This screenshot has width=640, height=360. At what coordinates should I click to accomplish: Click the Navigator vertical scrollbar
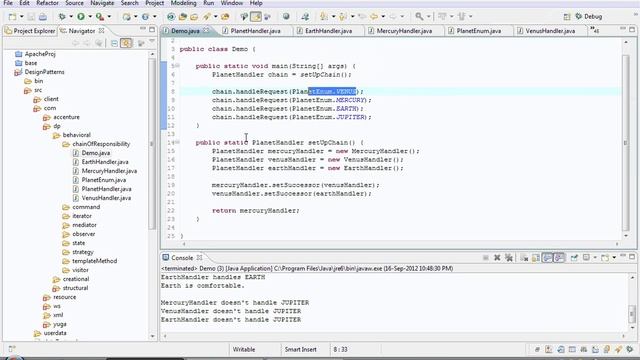pyautogui.click(x=152, y=143)
